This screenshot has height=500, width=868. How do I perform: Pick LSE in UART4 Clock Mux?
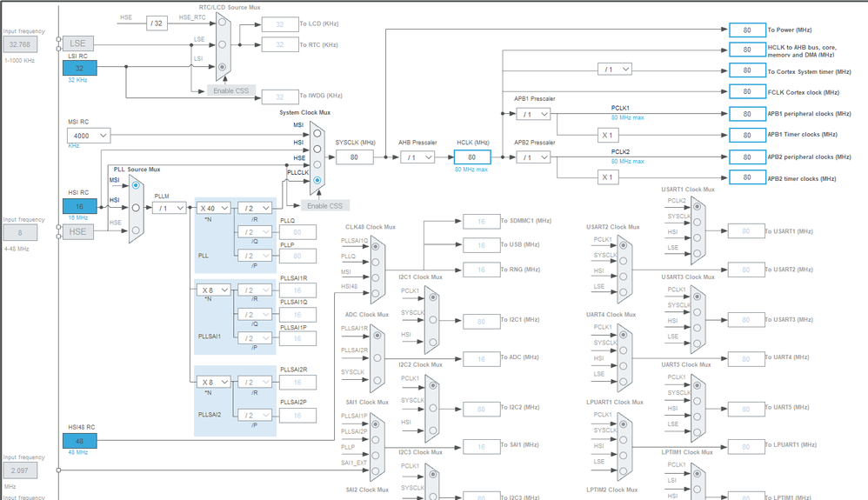tap(624, 381)
